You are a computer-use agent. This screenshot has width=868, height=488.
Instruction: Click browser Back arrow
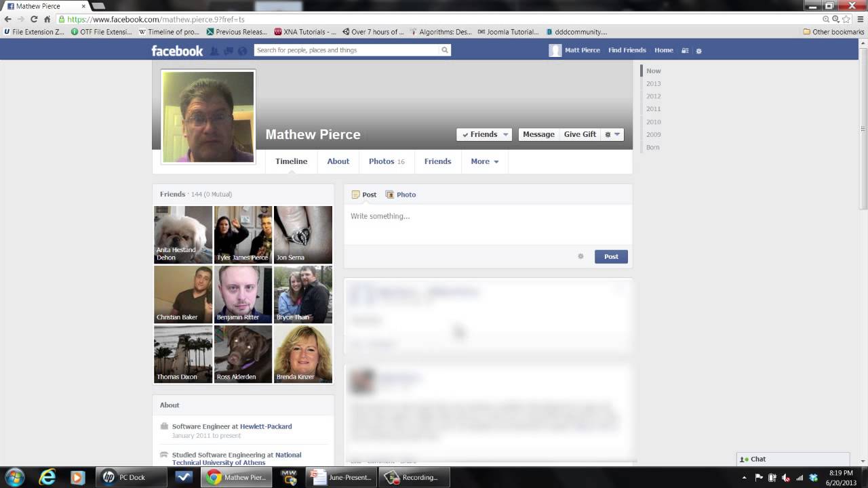pyautogui.click(x=7, y=20)
